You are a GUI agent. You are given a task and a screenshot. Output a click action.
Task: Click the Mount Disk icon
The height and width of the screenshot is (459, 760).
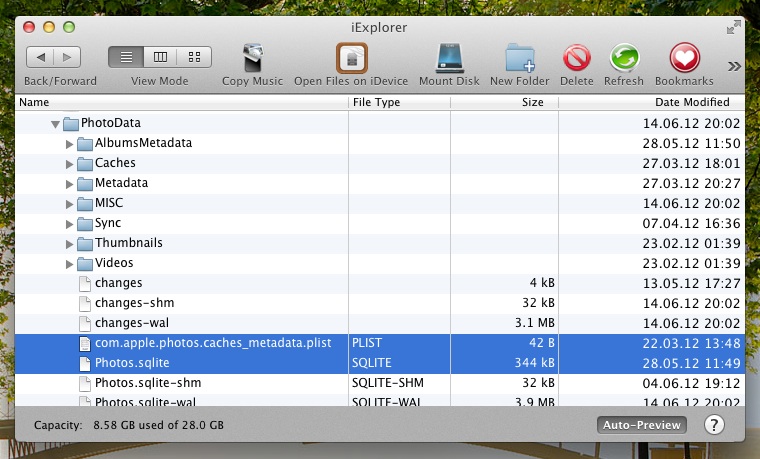click(x=450, y=58)
